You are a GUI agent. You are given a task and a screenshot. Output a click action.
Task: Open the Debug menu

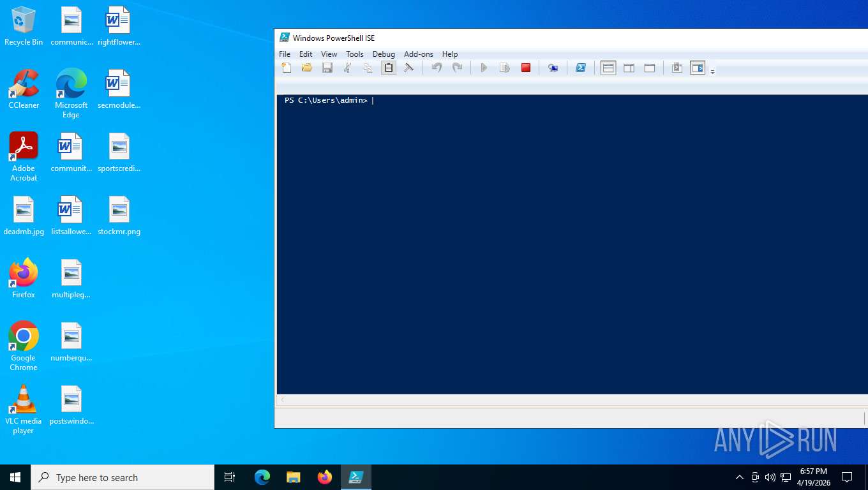click(x=384, y=54)
